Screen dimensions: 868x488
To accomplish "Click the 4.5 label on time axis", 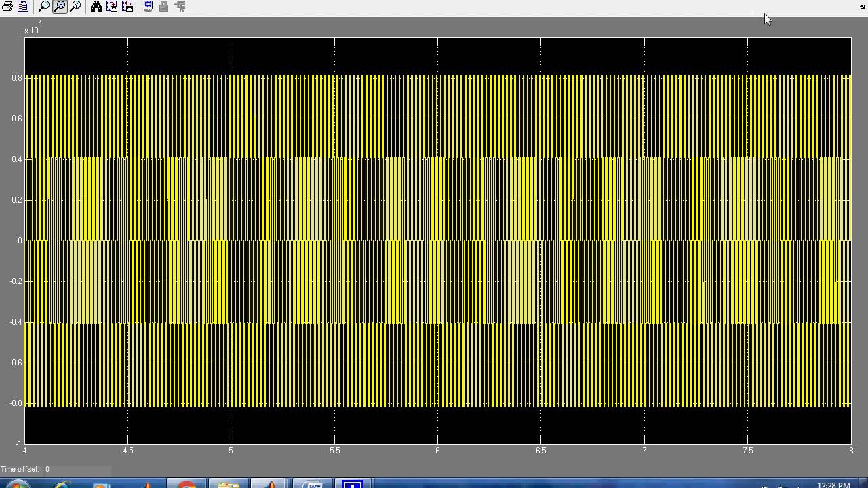I will click(x=127, y=451).
